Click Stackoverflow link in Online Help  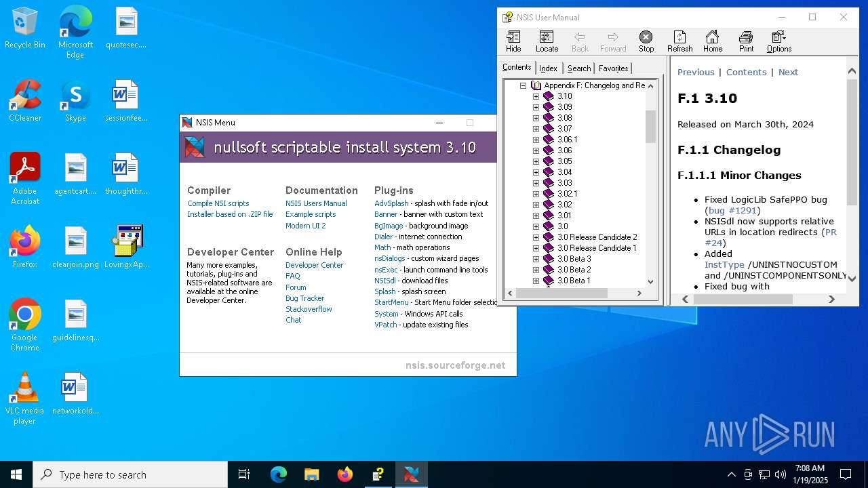pos(309,309)
